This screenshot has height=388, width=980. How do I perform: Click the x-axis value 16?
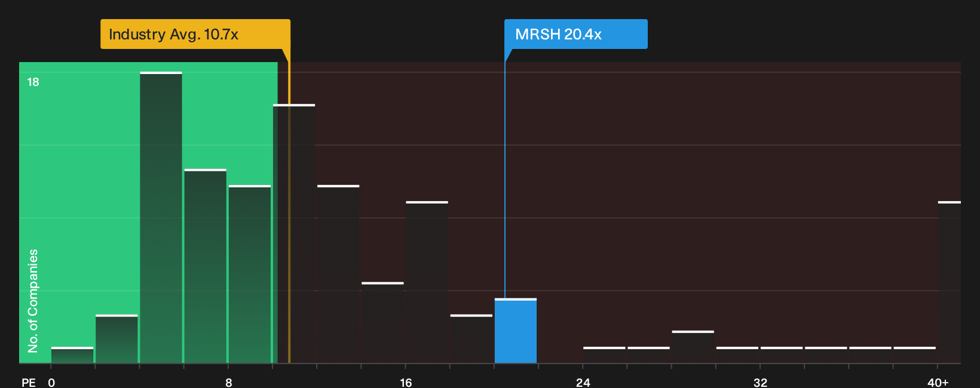[406, 382]
